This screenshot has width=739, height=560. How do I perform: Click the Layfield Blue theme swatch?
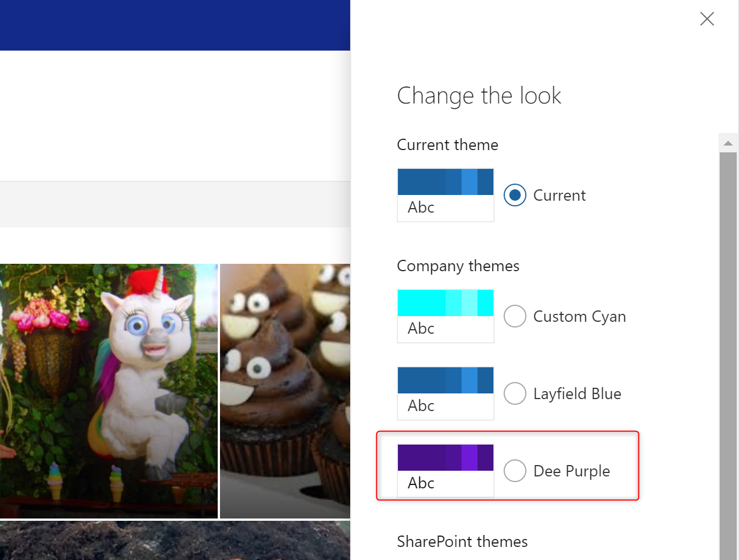coord(446,393)
